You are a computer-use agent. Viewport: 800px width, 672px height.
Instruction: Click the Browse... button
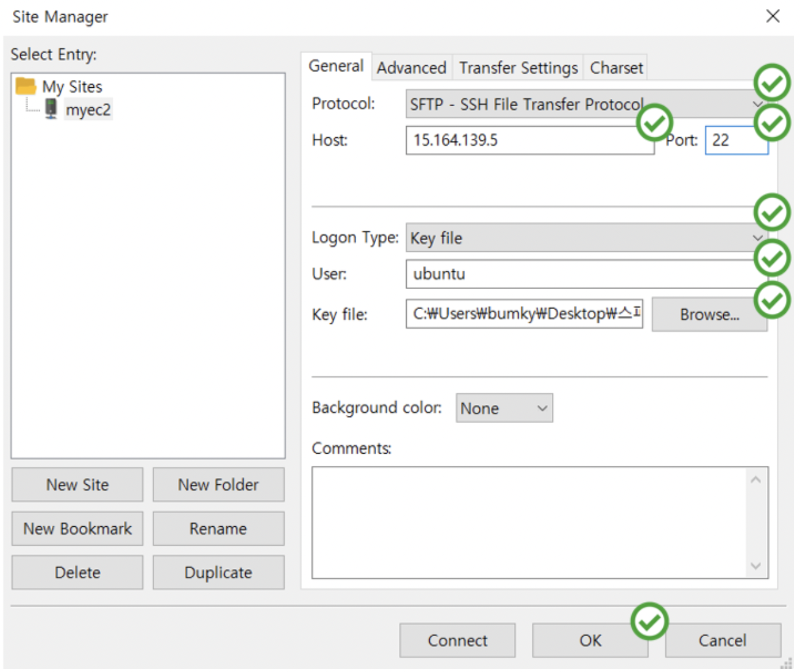tap(709, 315)
